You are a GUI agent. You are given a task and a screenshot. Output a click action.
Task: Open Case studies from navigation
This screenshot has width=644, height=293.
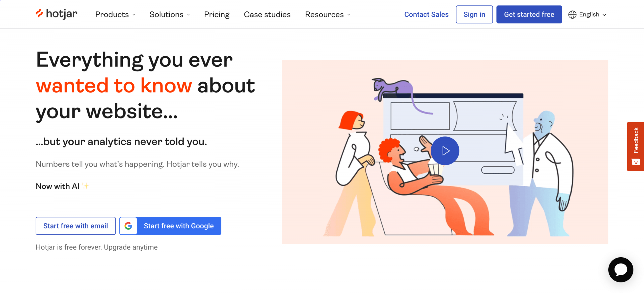pyautogui.click(x=267, y=14)
